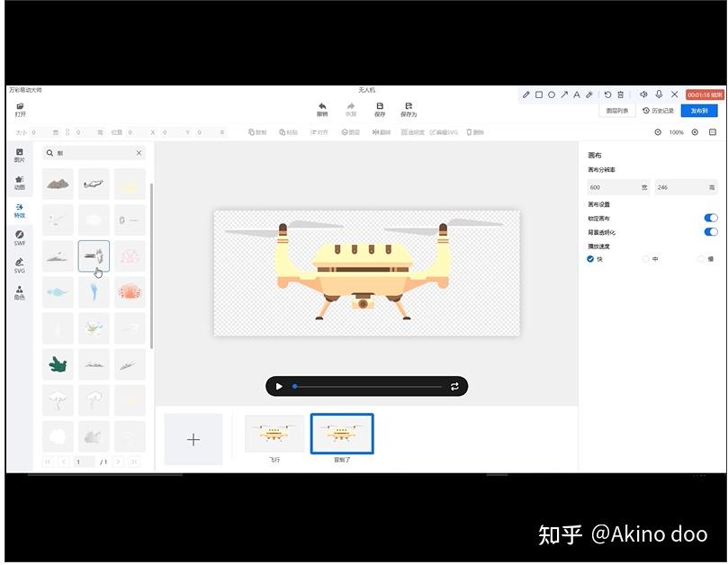Click the red recording timer end button

tap(705, 94)
